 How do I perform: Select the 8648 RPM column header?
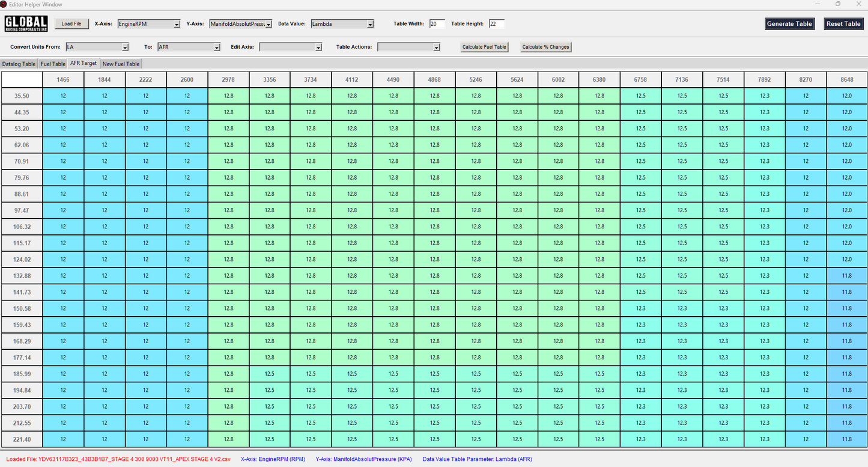[x=846, y=79]
